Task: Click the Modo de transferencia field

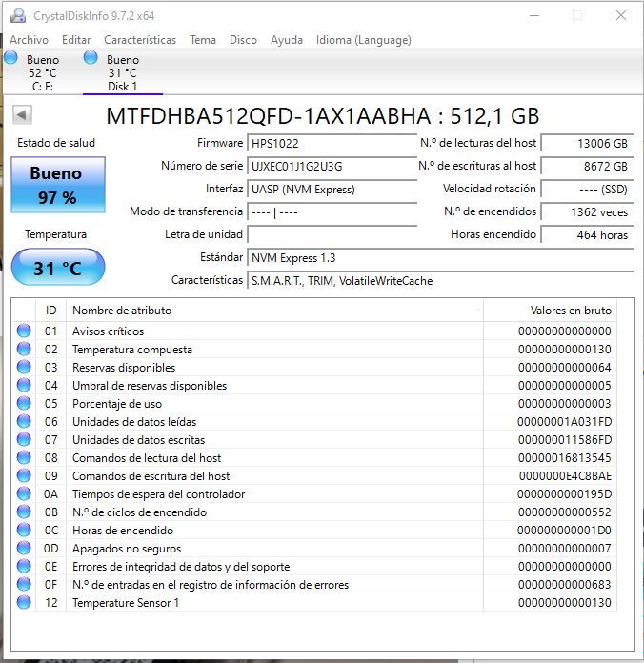Action: point(332,211)
